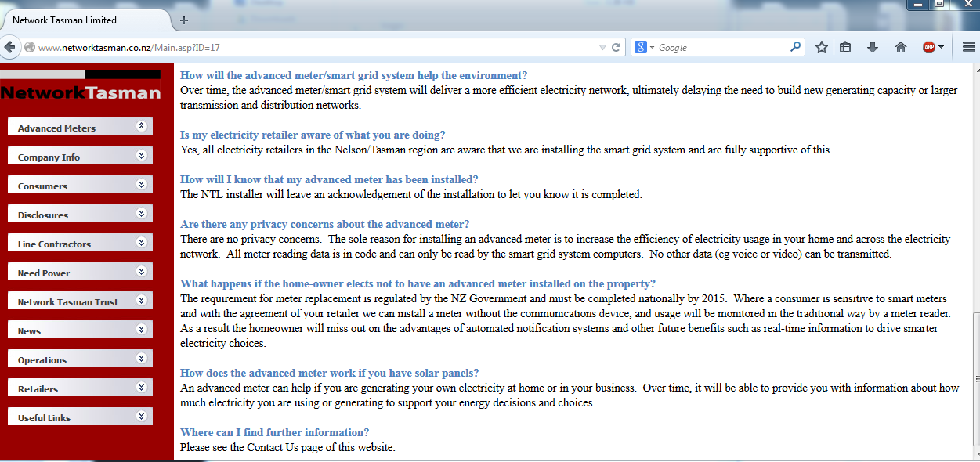Expand the Company Info menu section
980x462 pixels.
141,156
